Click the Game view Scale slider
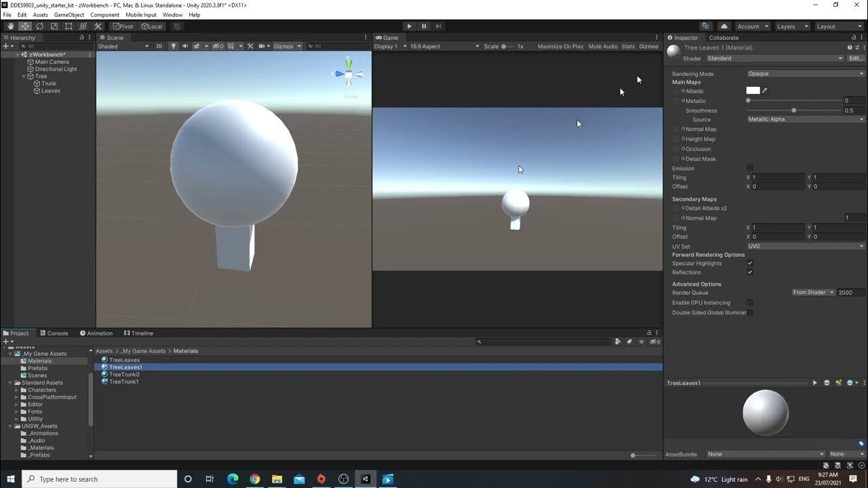 click(509, 46)
